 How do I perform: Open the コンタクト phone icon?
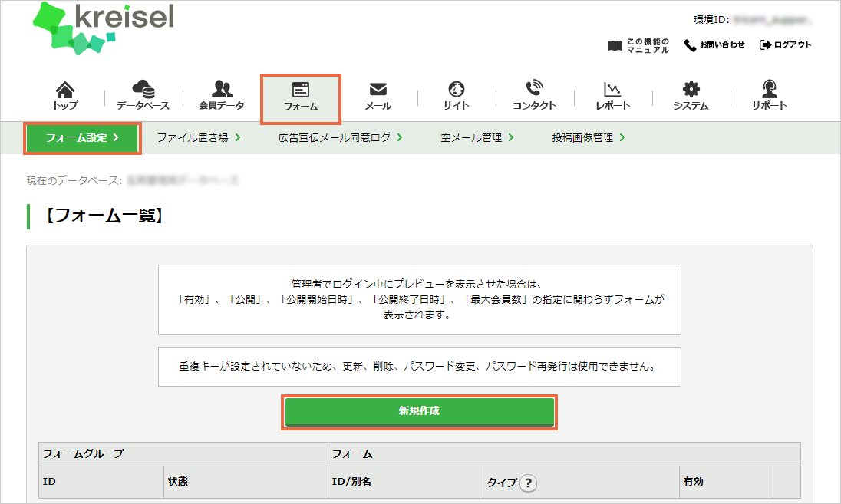point(534,88)
